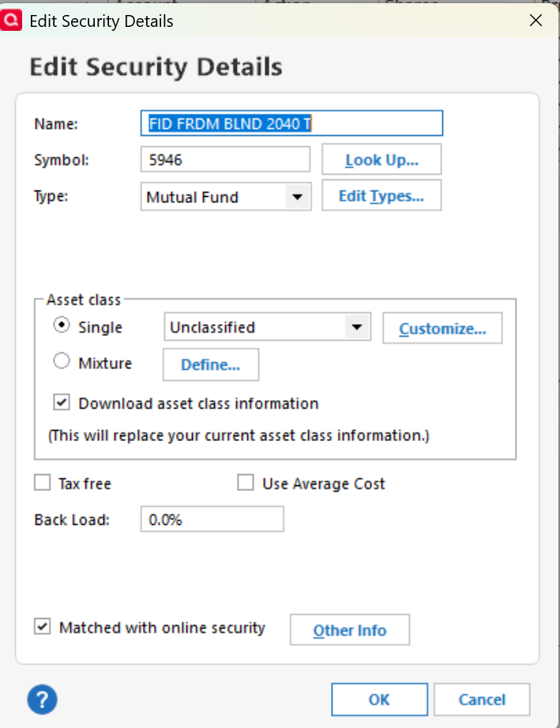Select the Single asset class radio button
The width and height of the screenshot is (560, 728).
62,325
